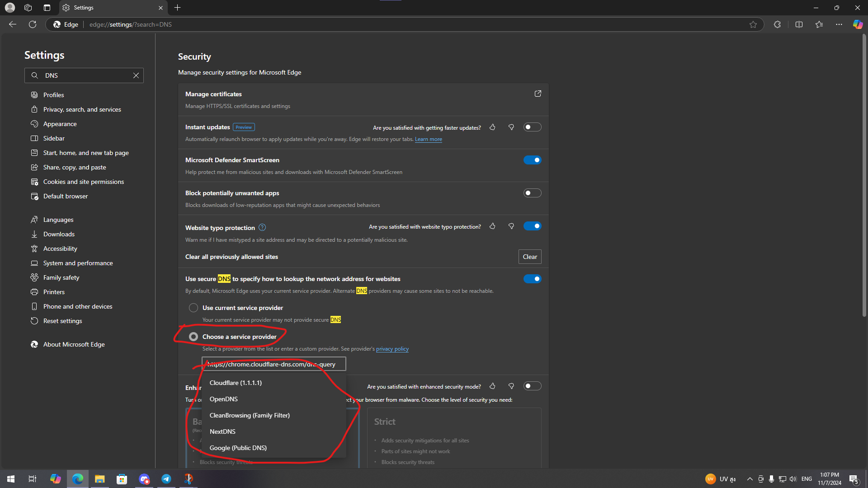Open the Copilot icon in toolbar
The height and width of the screenshot is (488, 868).
click(x=858, y=24)
